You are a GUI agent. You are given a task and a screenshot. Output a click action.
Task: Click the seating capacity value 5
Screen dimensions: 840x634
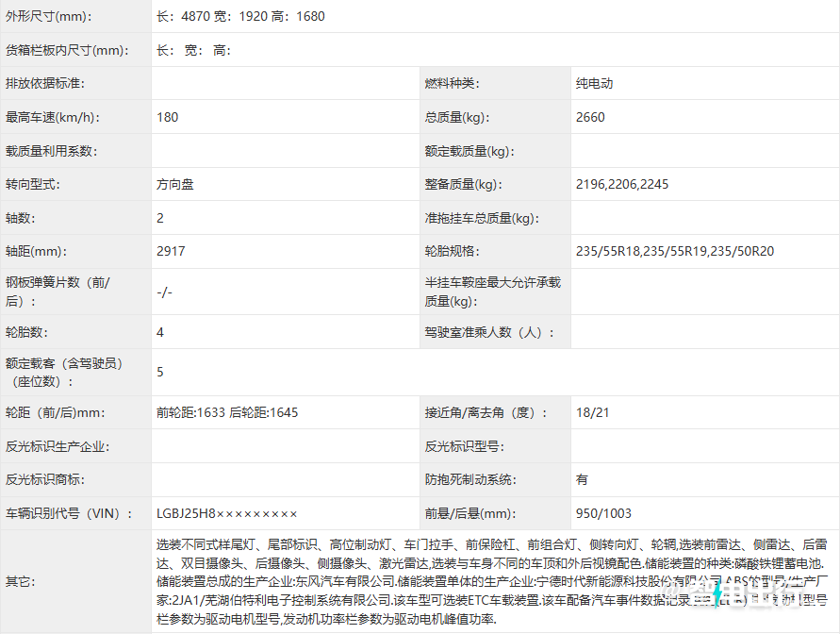tap(160, 373)
